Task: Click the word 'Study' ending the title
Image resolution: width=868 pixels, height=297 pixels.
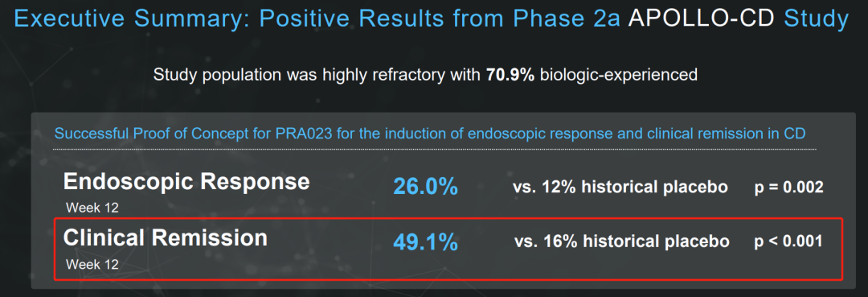Action: pos(817,19)
